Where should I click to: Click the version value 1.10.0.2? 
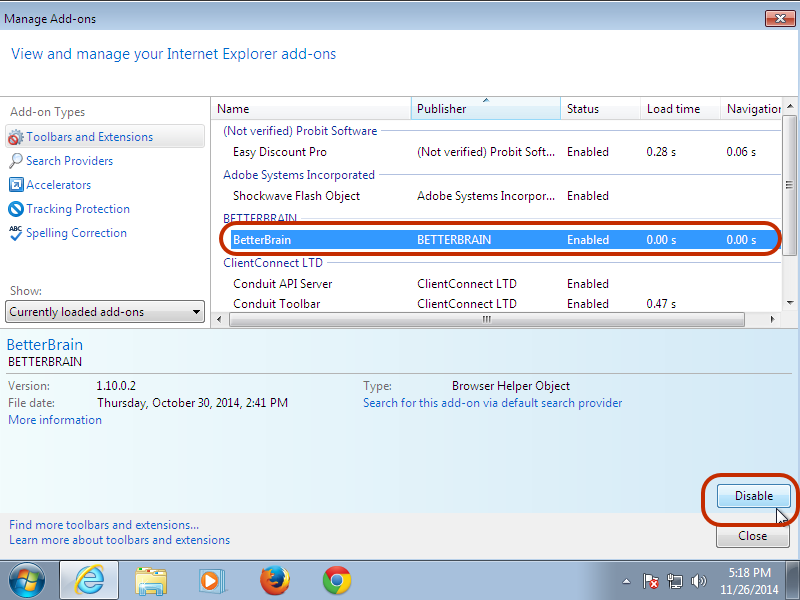click(116, 386)
